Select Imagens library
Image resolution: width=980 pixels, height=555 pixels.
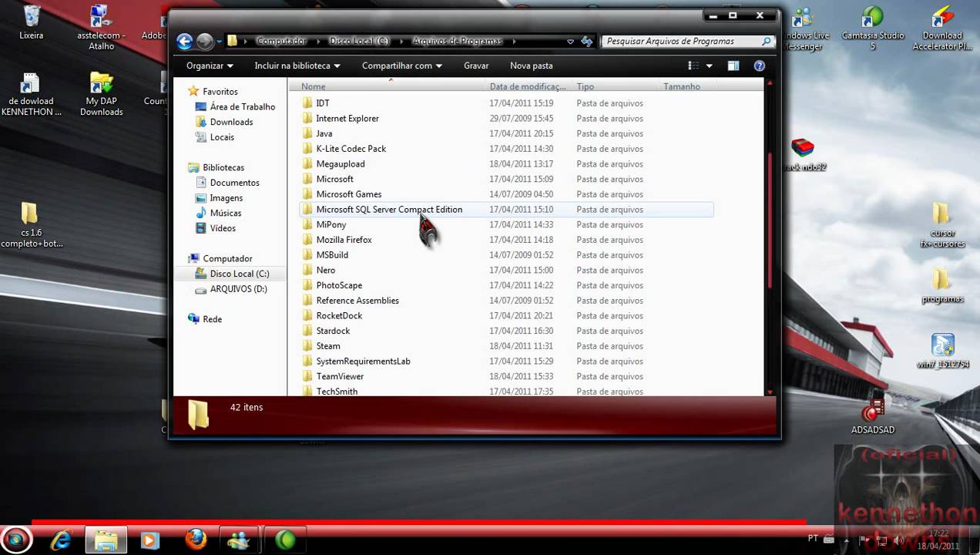pos(218,198)
